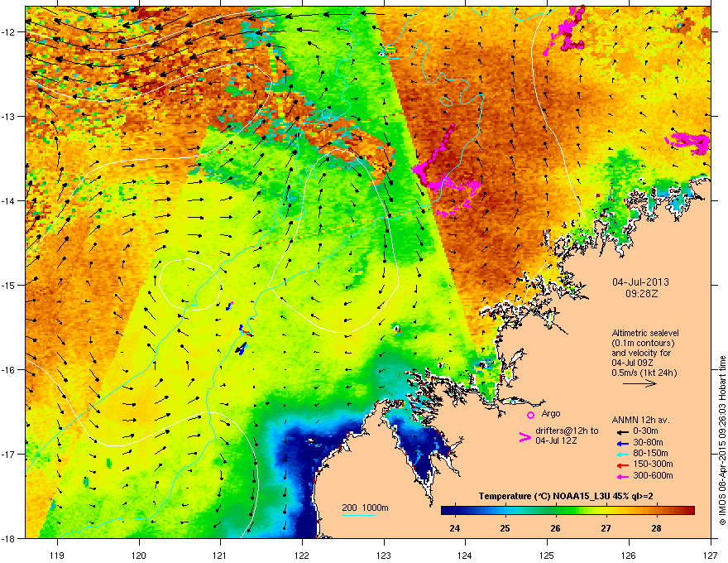The width and height of the screenshot is (728, 563).
Task: Click the longitude axis label '119'
Action: click(x=57, y=555)
